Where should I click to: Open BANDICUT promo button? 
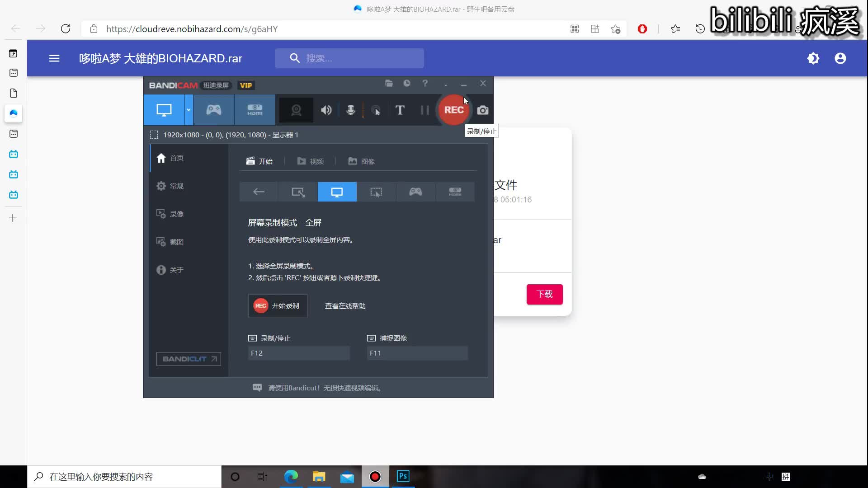coord(189,359)
